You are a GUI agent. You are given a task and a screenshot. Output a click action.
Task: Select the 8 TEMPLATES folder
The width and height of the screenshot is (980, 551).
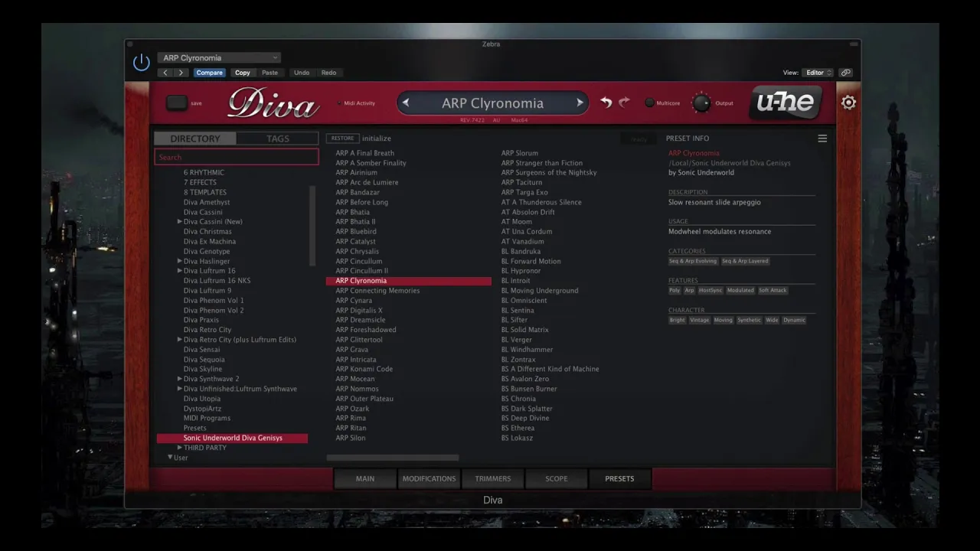click(205, 193)
